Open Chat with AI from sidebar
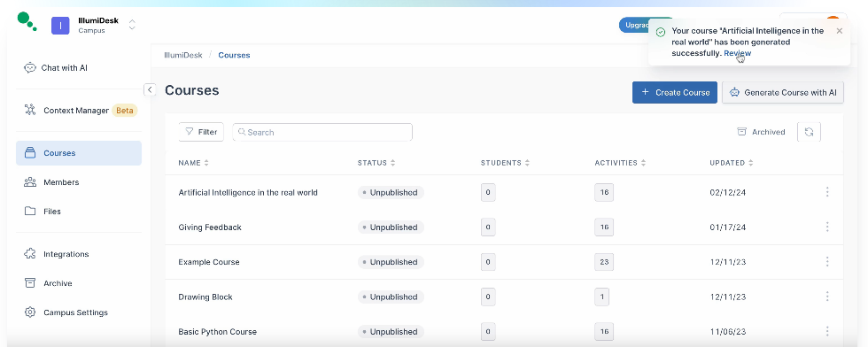The width and height of the screenshot is (868, 347). (x=56, y=68)
